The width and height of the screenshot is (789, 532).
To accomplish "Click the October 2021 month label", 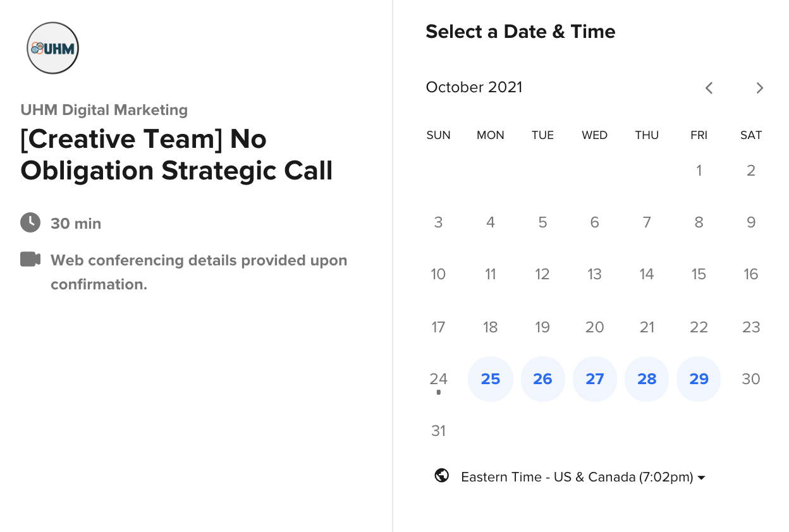I will pyautogui.click(x=474, y=87).
